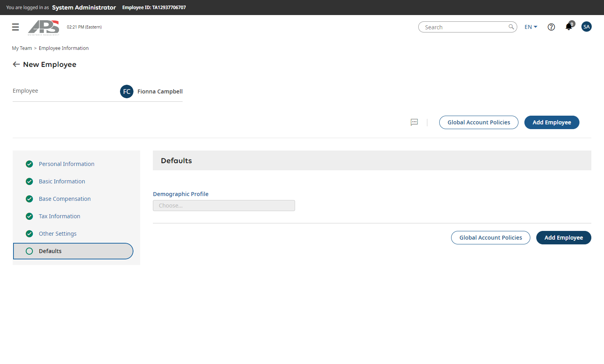Open the Demographic Profile Choose dropdown
This screenshot has width=604, height=364.
click(x=224, y=206)
